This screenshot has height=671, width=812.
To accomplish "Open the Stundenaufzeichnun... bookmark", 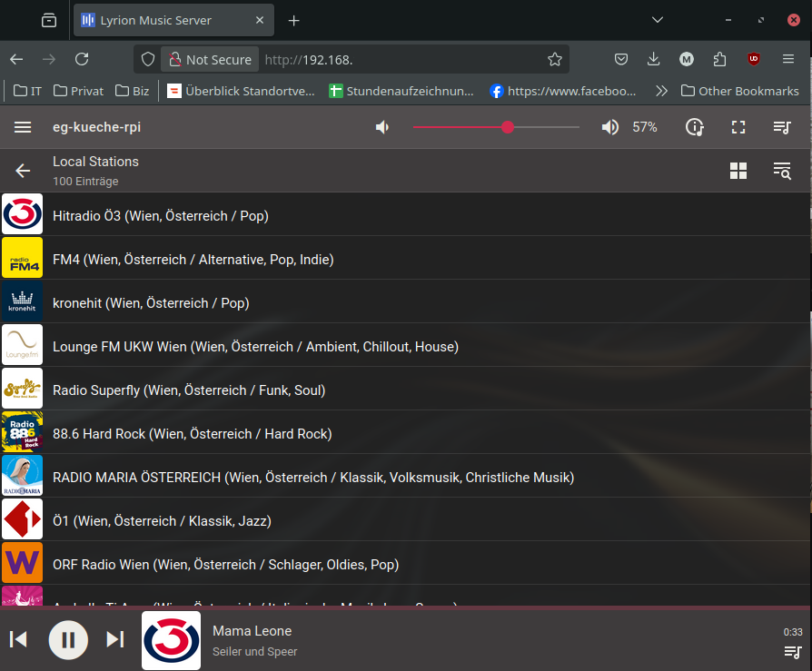I will (401, 91).
